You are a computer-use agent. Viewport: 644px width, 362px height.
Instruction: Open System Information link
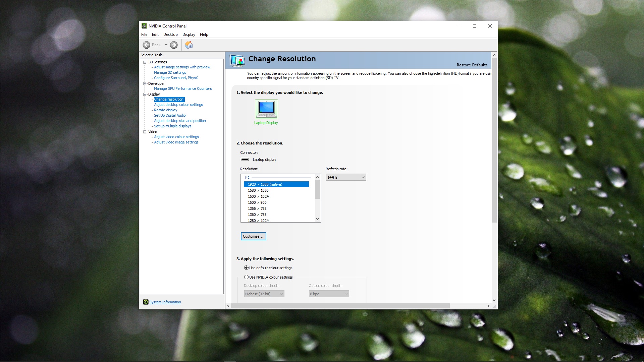165,302
